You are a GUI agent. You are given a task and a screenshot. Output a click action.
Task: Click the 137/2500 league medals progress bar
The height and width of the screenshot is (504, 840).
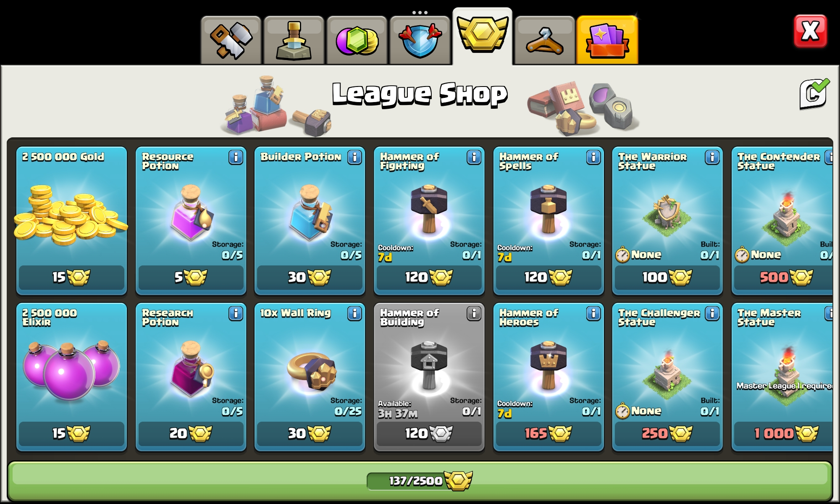coord(420,480)
